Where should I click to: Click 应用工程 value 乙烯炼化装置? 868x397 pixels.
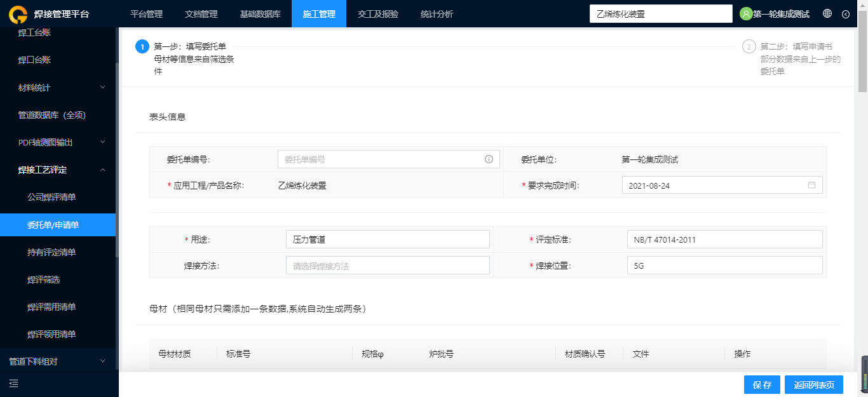point(302,185)
